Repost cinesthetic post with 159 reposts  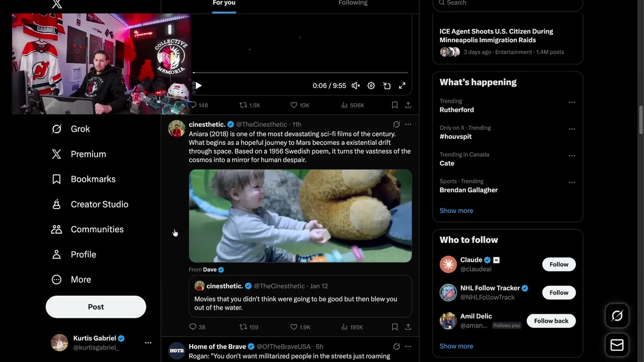tap(249, 327)
